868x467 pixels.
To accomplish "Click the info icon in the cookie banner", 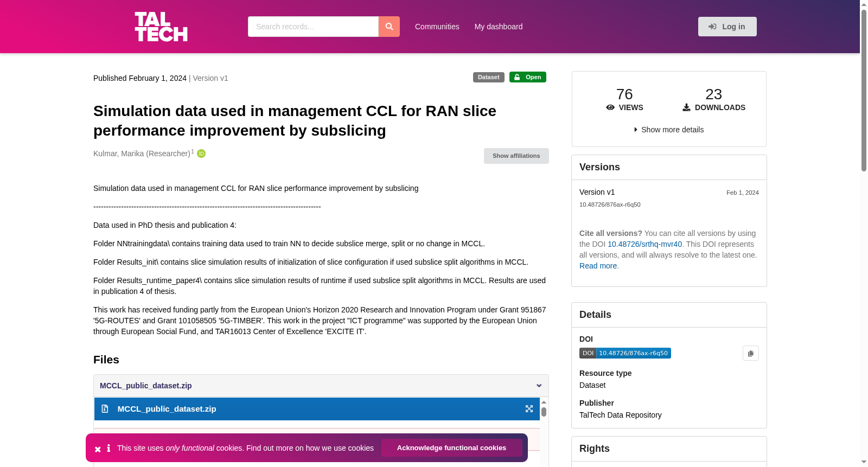I will pos(108,448).
